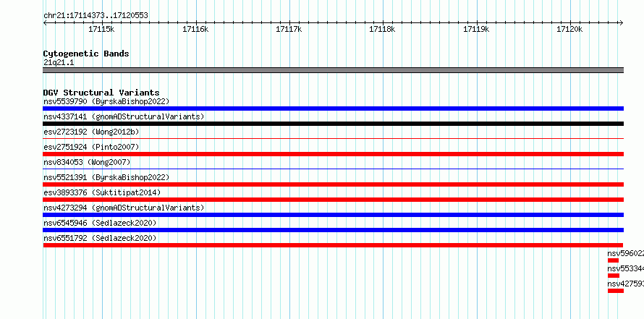This screenshot has height=319, width=644.
Task: Open nsv4337141 (gnomADStructuralVariants) label
Action: point(124,116)
